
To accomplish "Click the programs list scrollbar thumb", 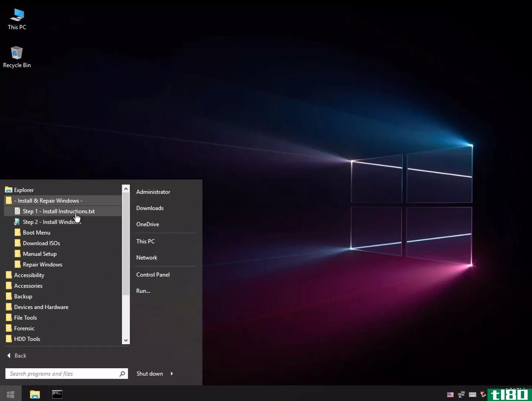I will click(126, 244).
